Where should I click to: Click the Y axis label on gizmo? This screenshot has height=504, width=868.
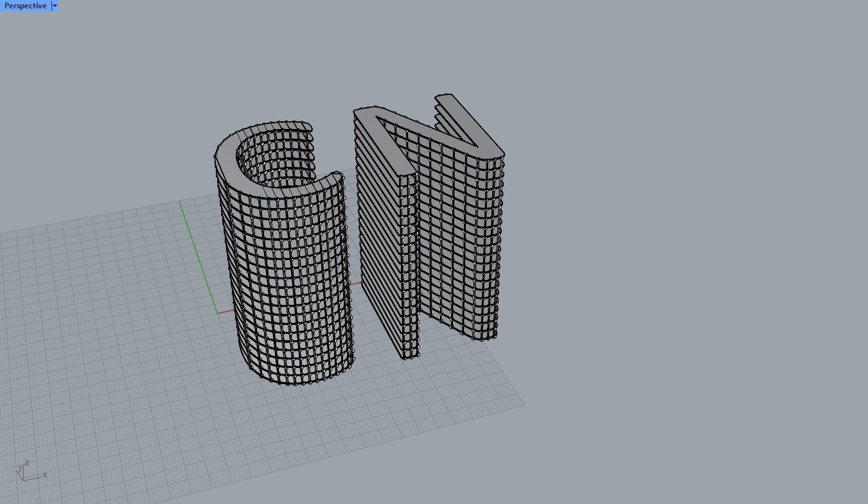[20, 468]
